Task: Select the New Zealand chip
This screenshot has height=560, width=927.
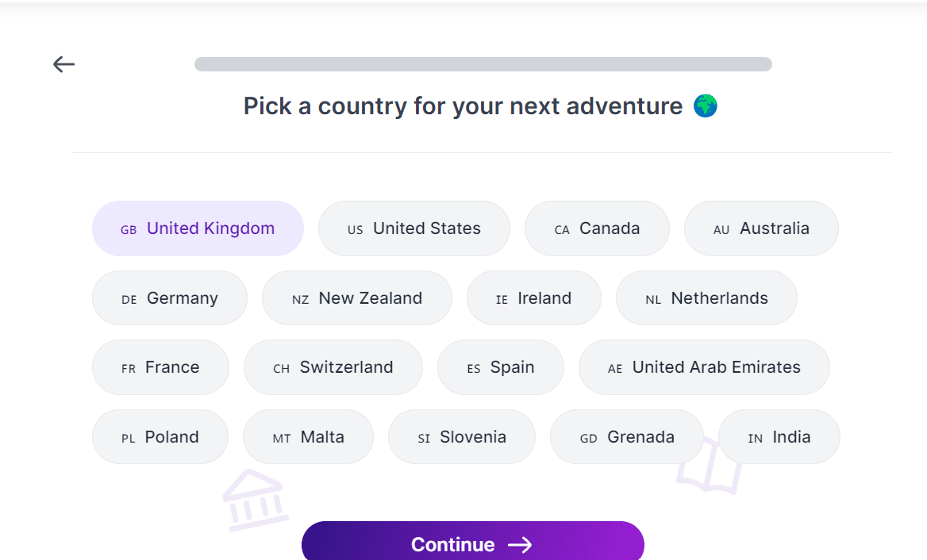Action: [357, 298]
